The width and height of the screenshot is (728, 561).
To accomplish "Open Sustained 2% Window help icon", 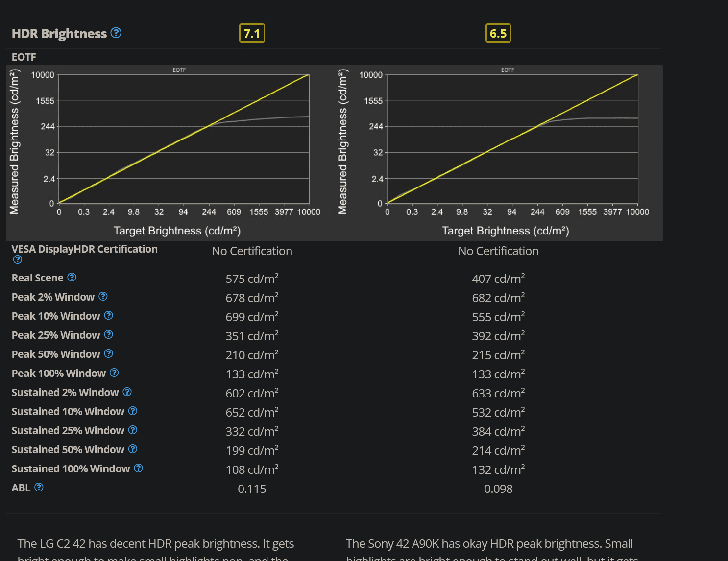I will (127, 392).
